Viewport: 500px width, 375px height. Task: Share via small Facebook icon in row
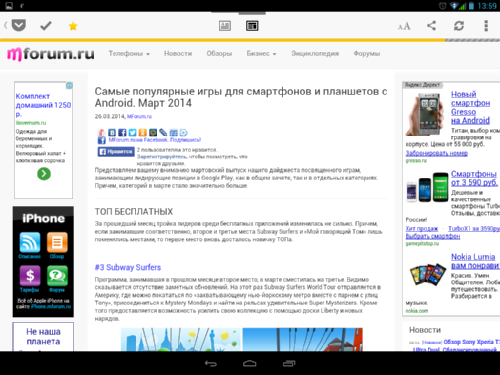[122, 133]
